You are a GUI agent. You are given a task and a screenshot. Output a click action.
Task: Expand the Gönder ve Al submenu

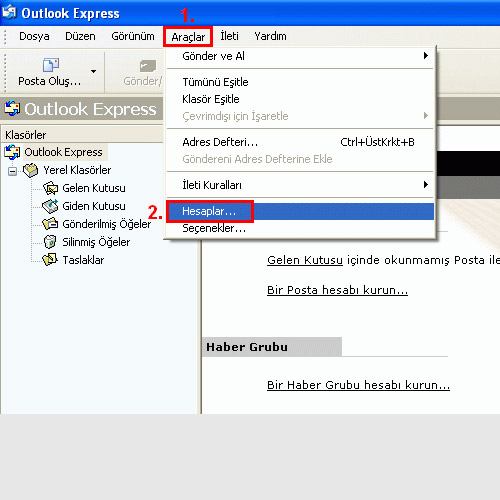point(426,56)
